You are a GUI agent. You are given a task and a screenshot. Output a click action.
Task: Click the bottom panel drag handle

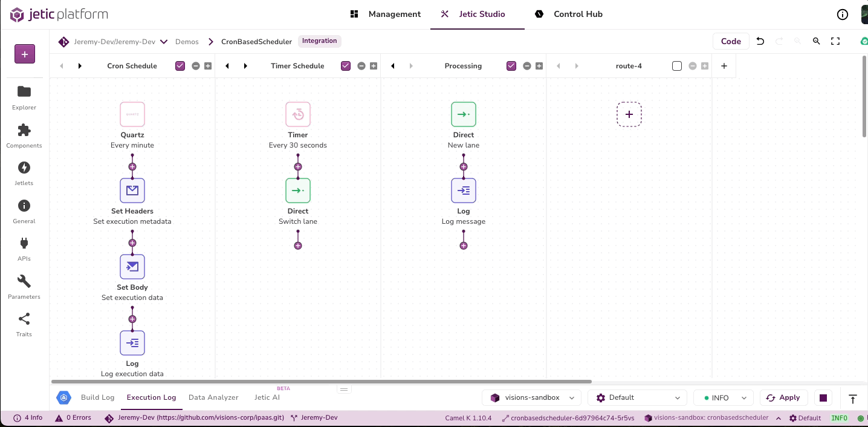coord(344,389)
